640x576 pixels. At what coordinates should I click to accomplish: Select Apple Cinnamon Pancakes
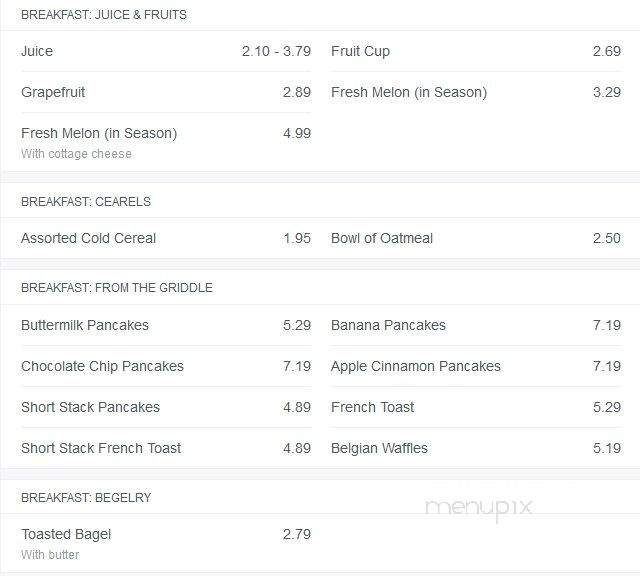click(x=476, y=366)
